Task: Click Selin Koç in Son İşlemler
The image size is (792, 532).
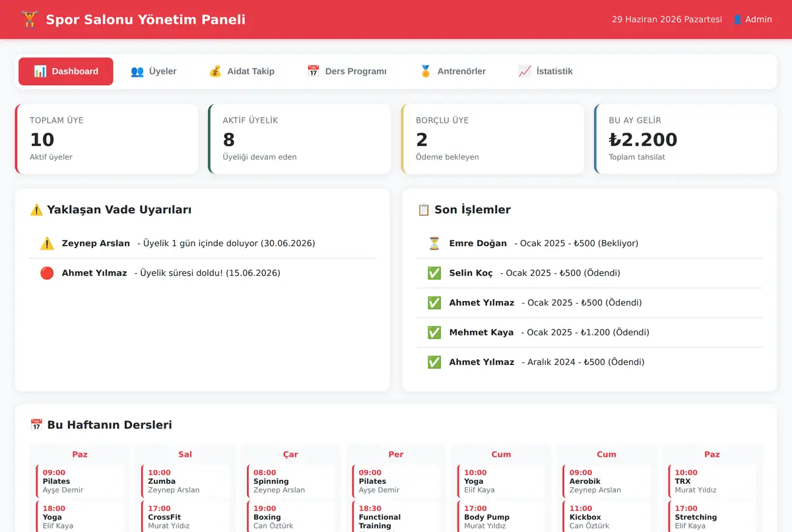Action: [471, 273]
